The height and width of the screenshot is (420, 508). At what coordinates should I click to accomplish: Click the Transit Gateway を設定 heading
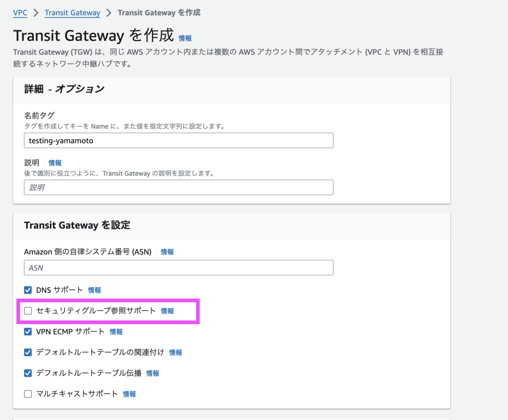(77, 225)
